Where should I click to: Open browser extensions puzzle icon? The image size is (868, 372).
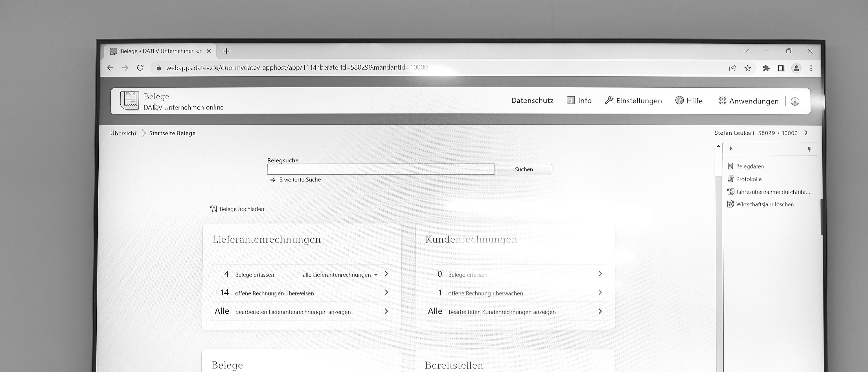point(766,68)
